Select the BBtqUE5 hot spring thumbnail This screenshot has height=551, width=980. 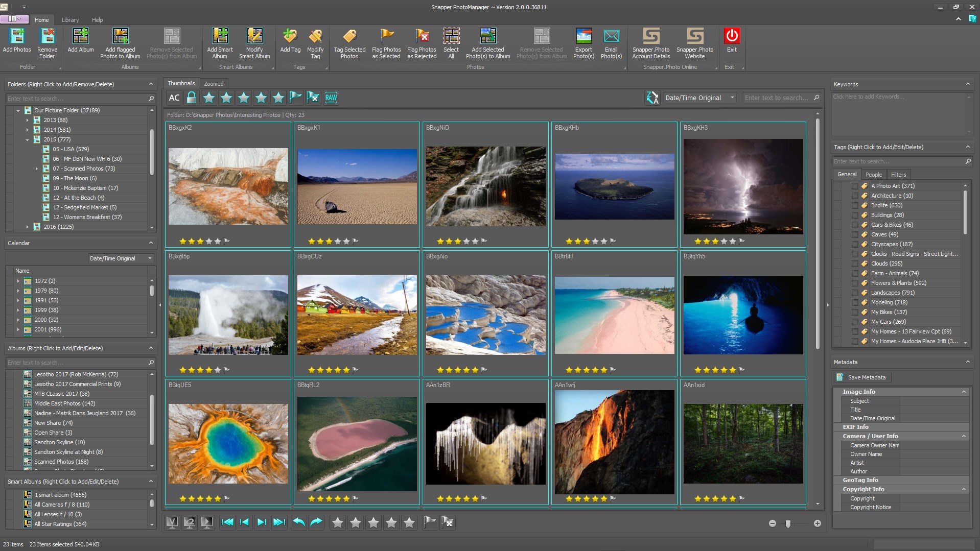pyautogui.click(x=228, y=443)
